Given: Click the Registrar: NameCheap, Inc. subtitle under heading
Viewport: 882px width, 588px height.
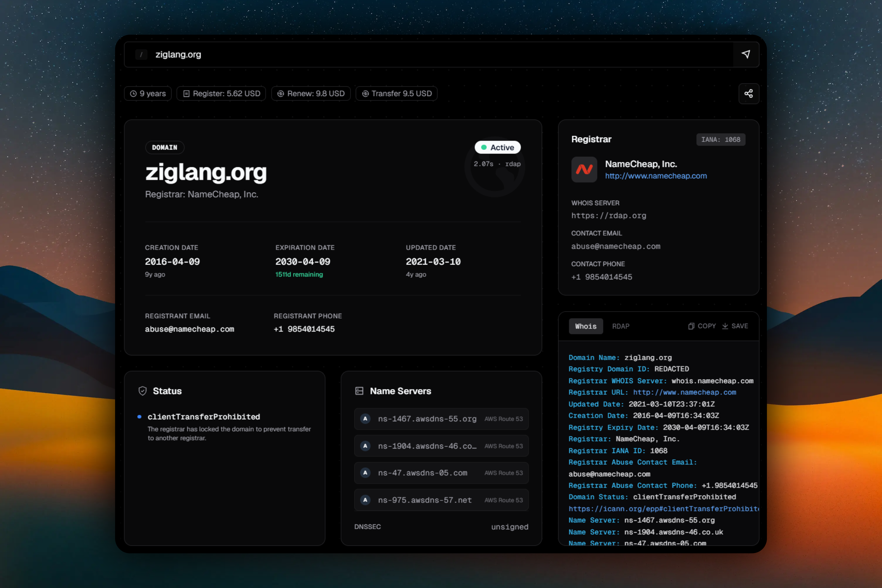Looking at the screenshot, I should [202, 194].
